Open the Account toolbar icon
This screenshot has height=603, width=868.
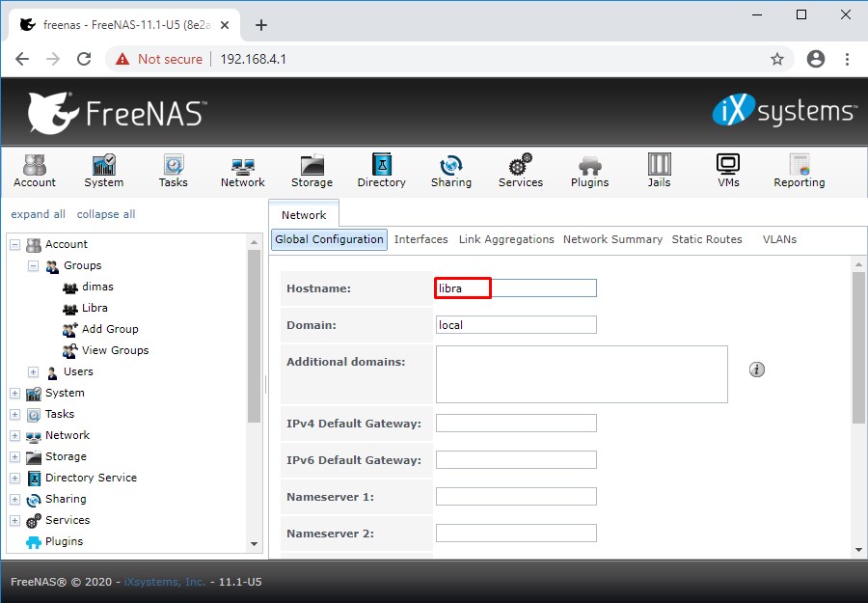pyautogui.click(x=35, y=171)
